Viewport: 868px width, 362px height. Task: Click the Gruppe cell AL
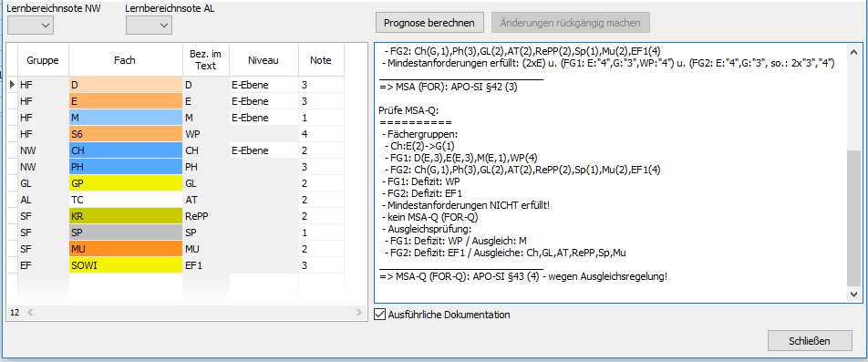coord(43,199)
